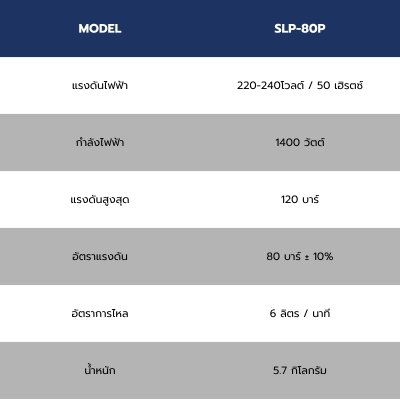This screenshot has width=400, height=400.
Task: Click the 120 บาร์ value
Action: pos(300,199)
